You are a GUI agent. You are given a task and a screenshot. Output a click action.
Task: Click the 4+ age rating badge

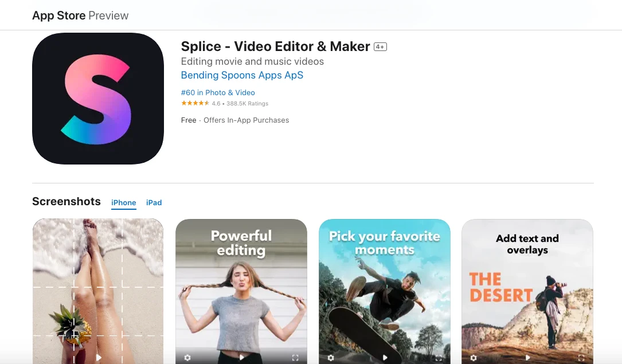(380, 47)
